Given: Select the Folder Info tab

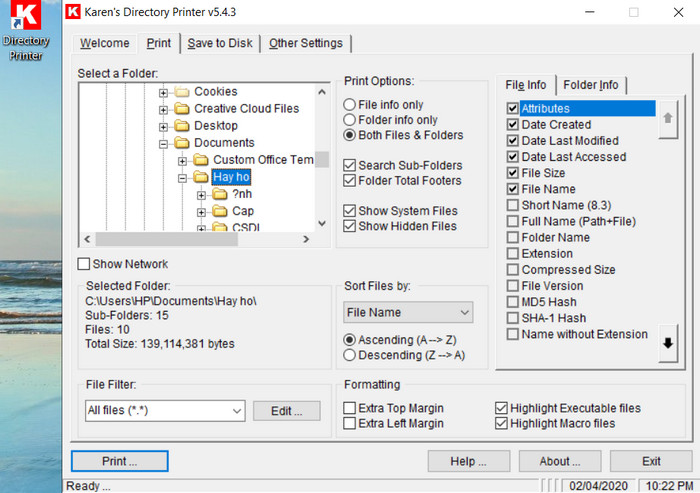Looking at the screenshot, I should (x=591, y=85).
